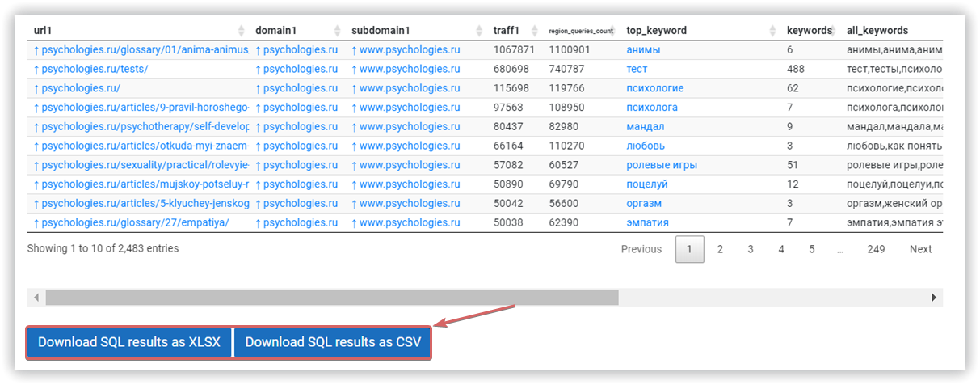Screen dimensions: 980x385
Task: Download SQL results as CSV
Action: tap(333, 342)
